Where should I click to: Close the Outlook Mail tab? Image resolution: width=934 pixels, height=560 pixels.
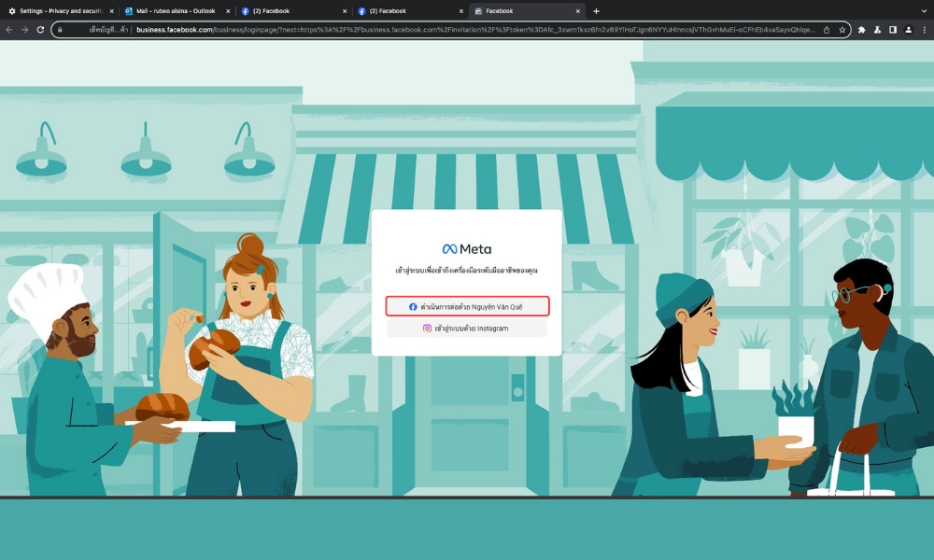click(x=228, y=10)
